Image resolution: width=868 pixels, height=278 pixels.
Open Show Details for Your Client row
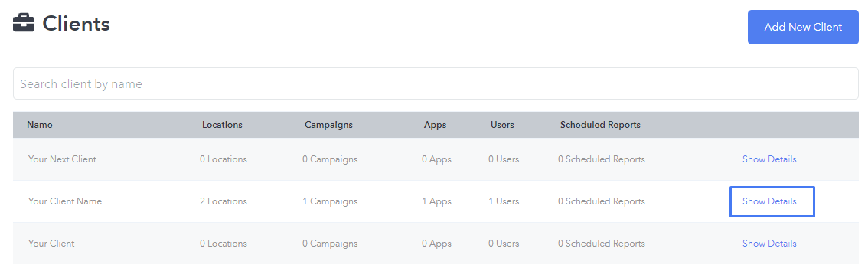click(769, 244)
